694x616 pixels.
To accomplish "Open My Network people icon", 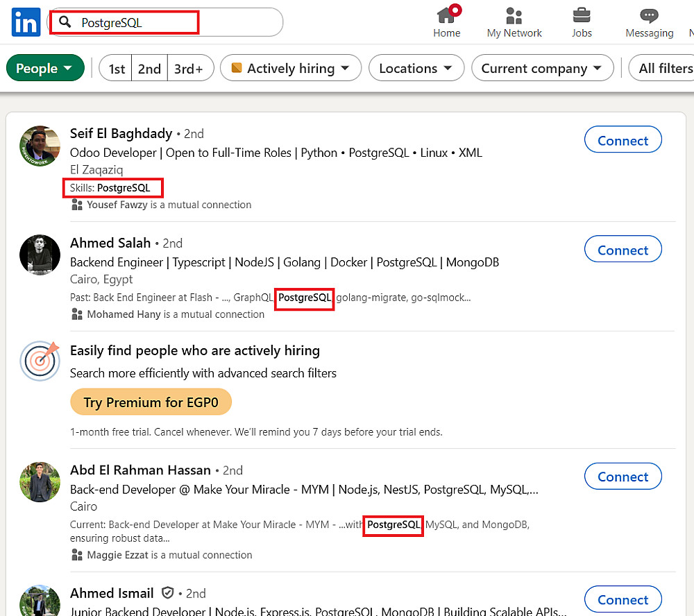I will coord(514,15).
